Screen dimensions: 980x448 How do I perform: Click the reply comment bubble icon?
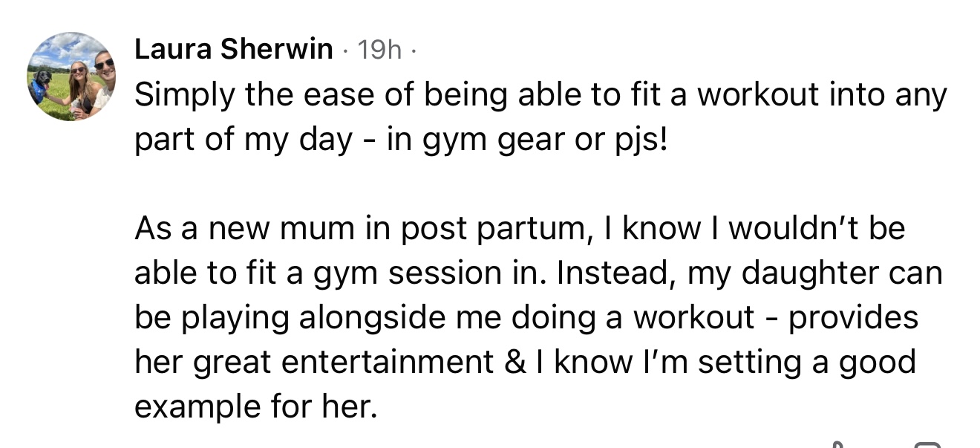927,444
